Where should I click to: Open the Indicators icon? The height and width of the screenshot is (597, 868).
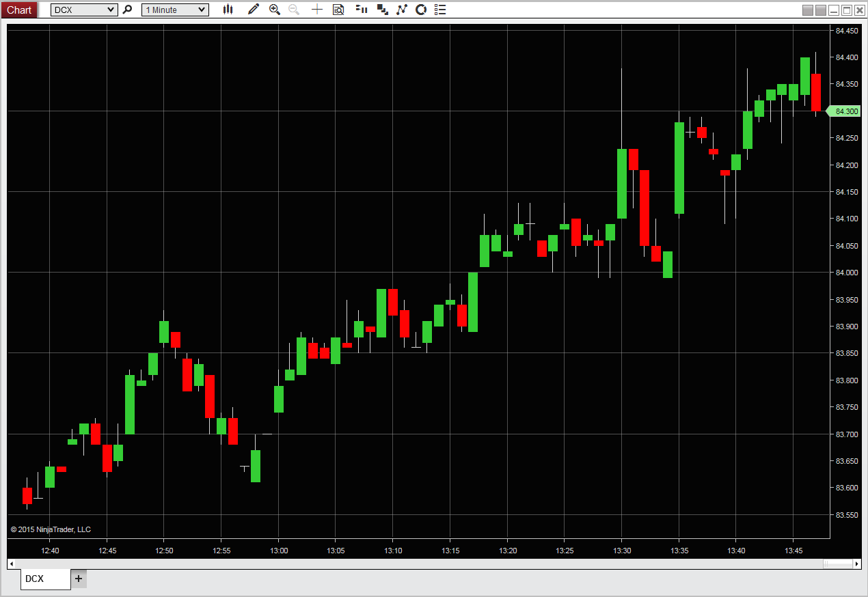(x=402, y=10)
